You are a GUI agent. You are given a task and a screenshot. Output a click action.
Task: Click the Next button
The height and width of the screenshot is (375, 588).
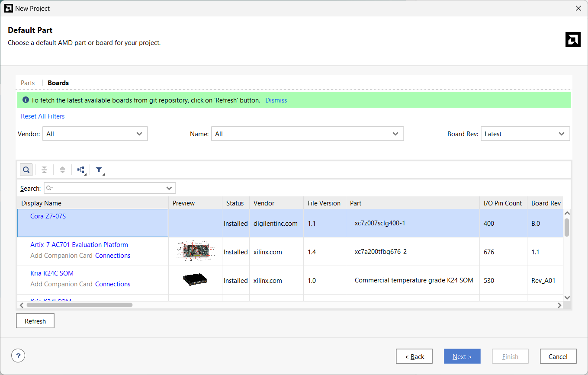coord(462,356)
